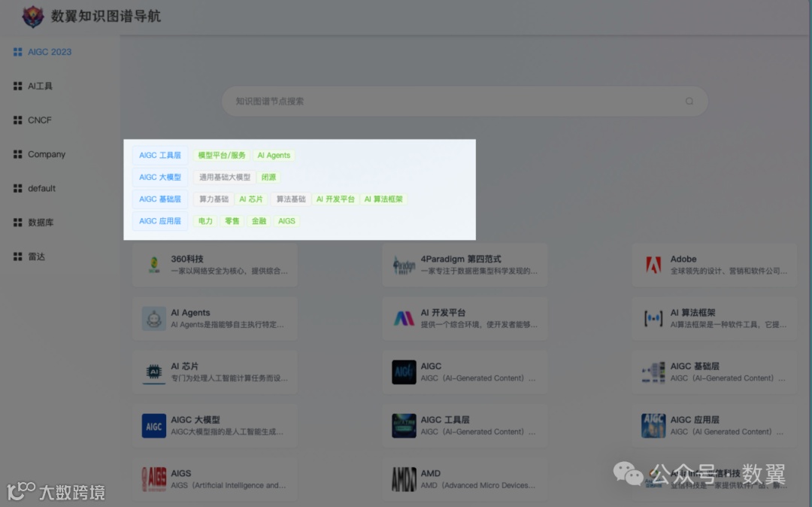Select the green AIGS tag
The height and width of the screenshot is (507, 812).
coord(286,221)
